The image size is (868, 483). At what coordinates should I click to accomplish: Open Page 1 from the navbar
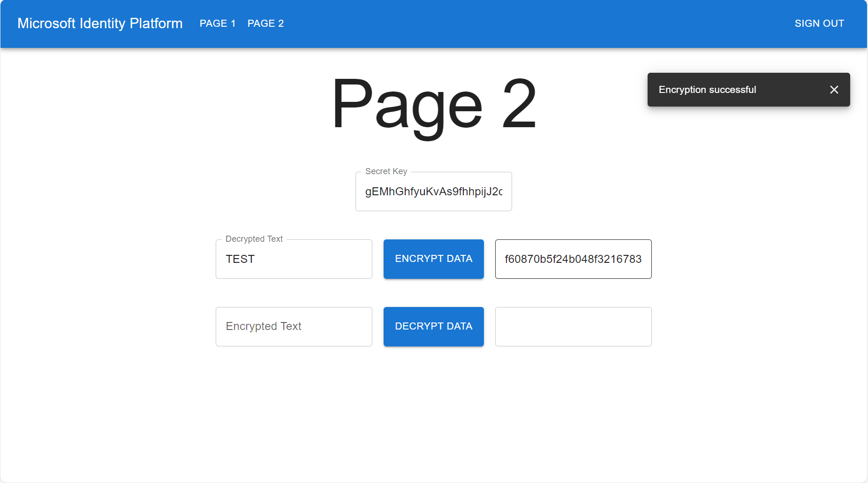click(x=218, y=23)
